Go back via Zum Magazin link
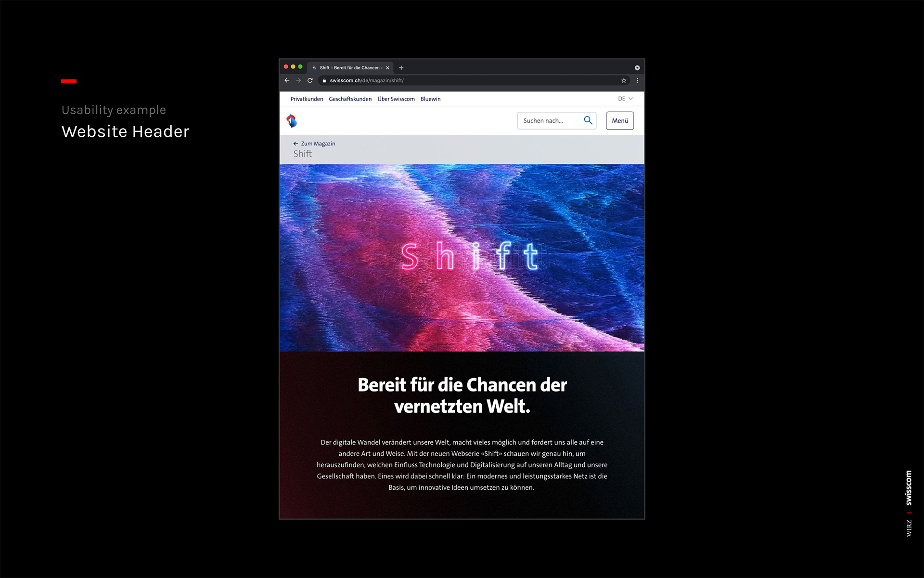 point(314,144)
